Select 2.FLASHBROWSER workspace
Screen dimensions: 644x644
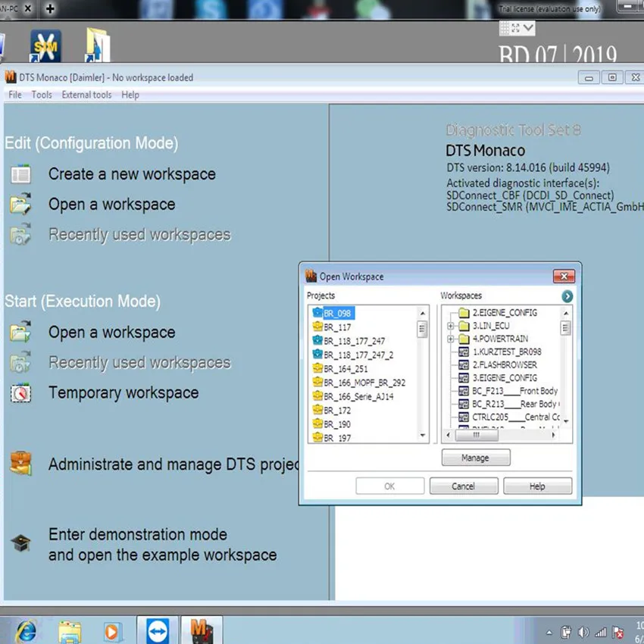point(505,364)
